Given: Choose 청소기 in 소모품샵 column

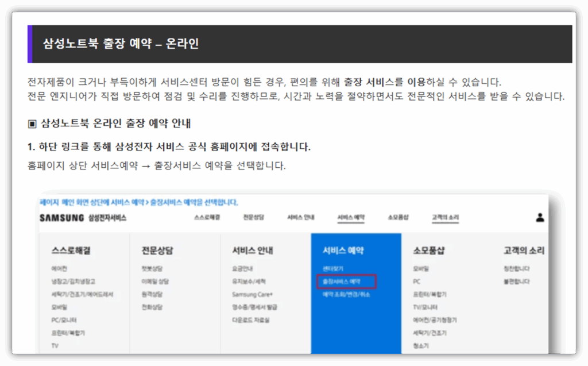Looking at the screenshot, I should [420, 346].
